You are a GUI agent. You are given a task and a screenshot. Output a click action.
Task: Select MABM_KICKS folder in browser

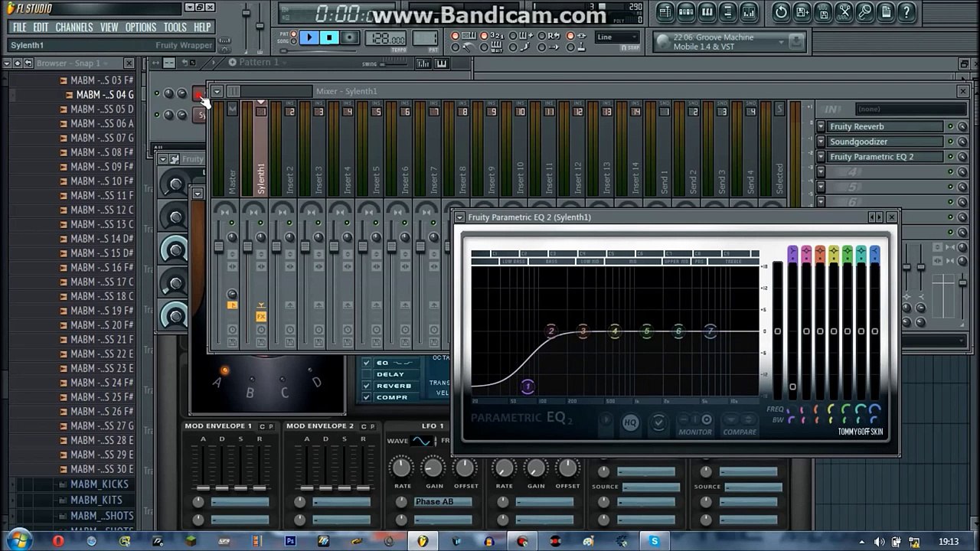click(100, 484)
